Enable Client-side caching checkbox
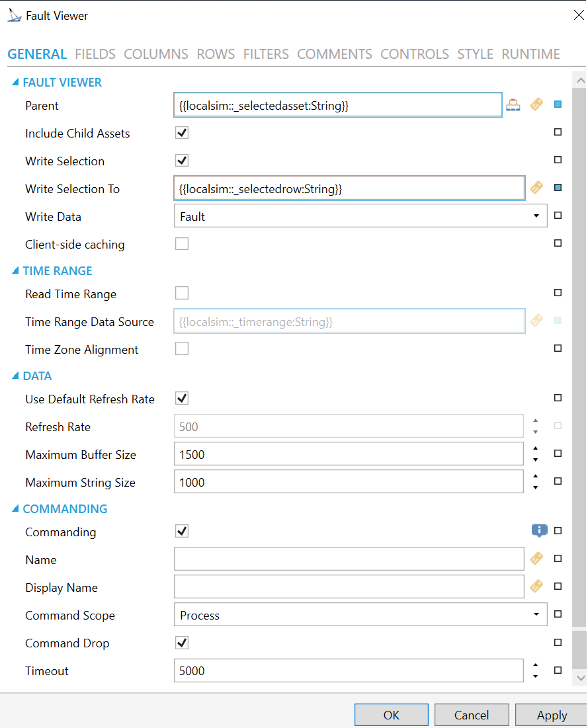 [182, 244]
